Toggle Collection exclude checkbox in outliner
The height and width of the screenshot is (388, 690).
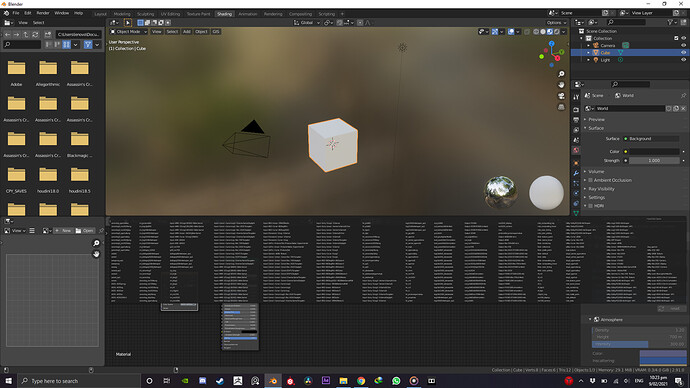[676, 38]
